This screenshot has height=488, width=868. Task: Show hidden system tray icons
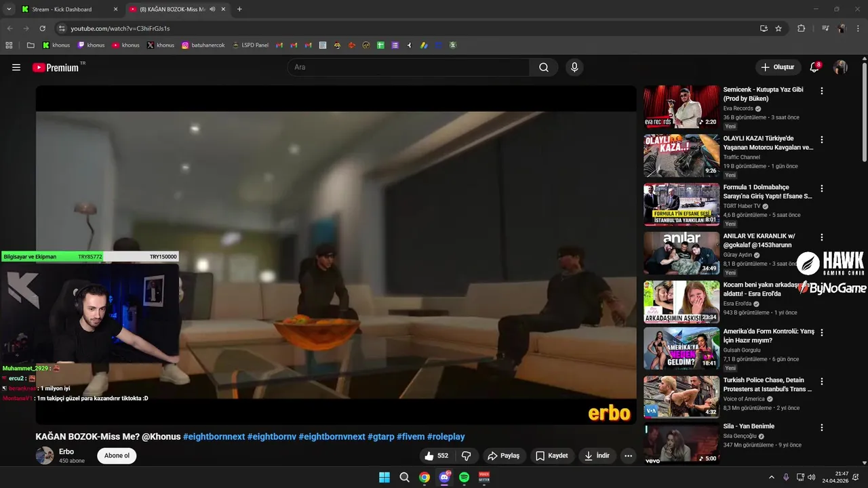point(771,477)
